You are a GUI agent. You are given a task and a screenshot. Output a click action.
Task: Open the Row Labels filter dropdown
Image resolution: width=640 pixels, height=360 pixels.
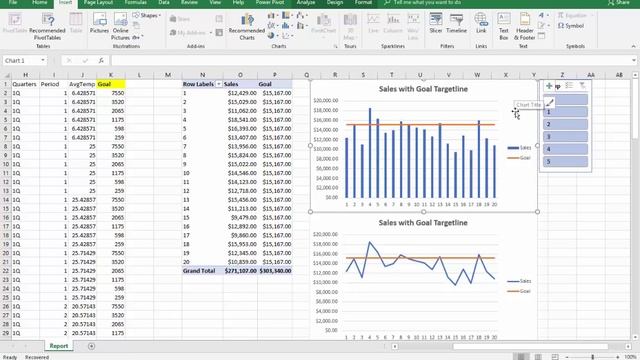pyautogui.click(x=219, y=84)
